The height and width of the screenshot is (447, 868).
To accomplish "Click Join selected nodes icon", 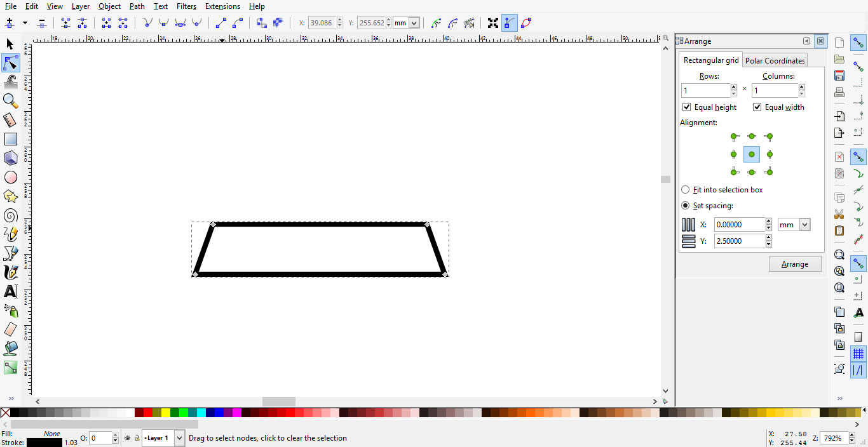I will pyautogui.click(x=65, y=23).
